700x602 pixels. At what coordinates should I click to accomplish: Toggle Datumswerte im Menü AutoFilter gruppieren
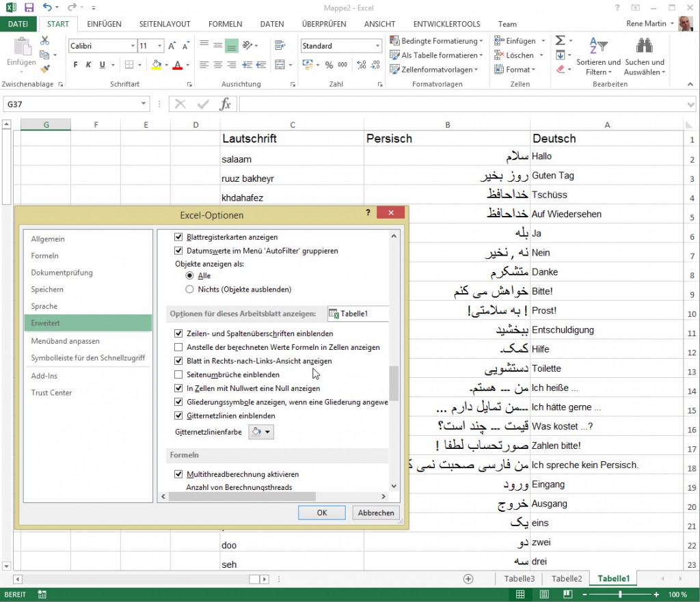(178, 251)
